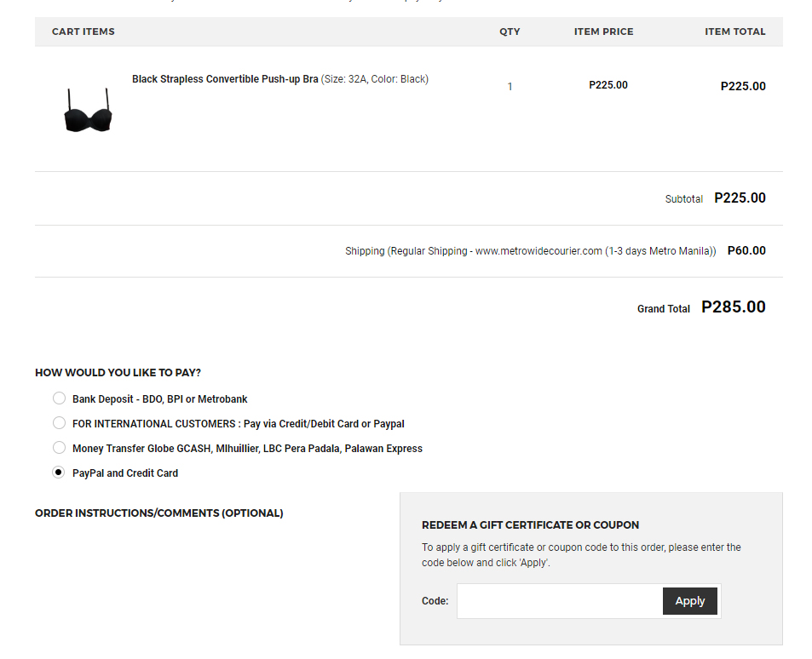The width and height of the screenshot is (812, 659).
Task: Click the black bra product thumbnail
Action: [x=89, y=111]
